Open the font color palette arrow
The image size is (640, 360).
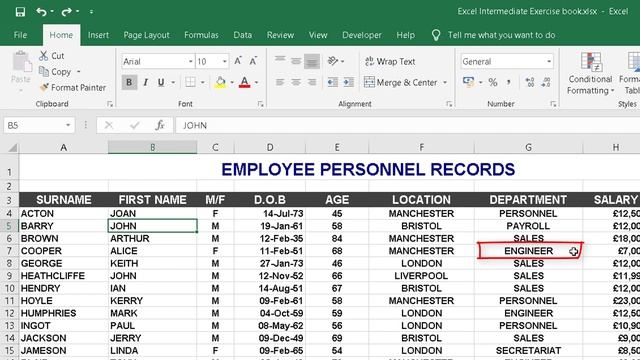257,82
